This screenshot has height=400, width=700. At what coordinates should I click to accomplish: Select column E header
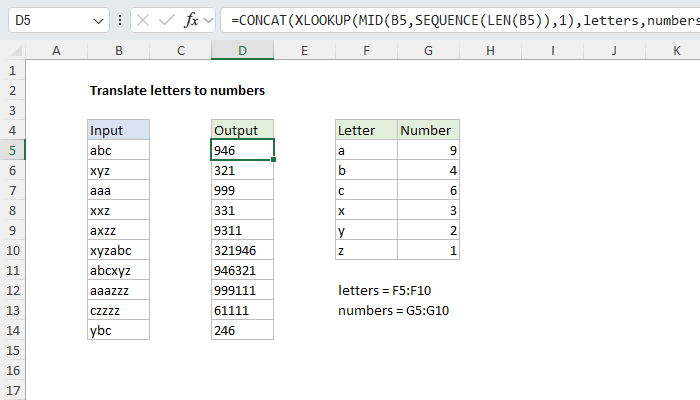tap(304, 50)
